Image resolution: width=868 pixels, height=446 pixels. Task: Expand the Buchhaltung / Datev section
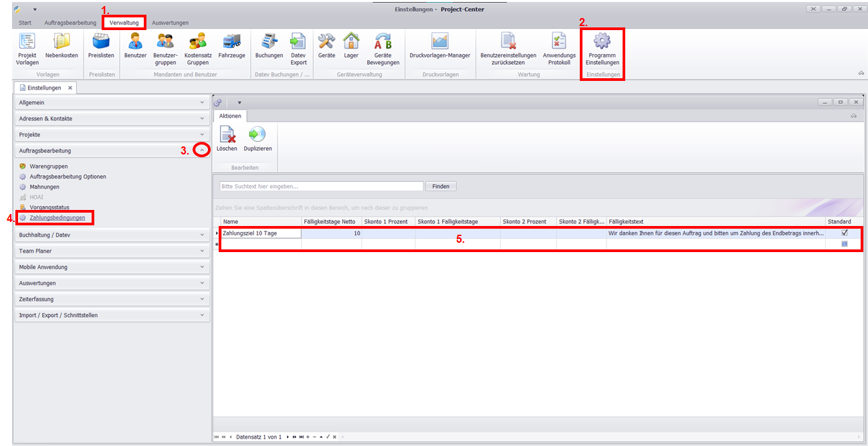[x=202, y=235]
